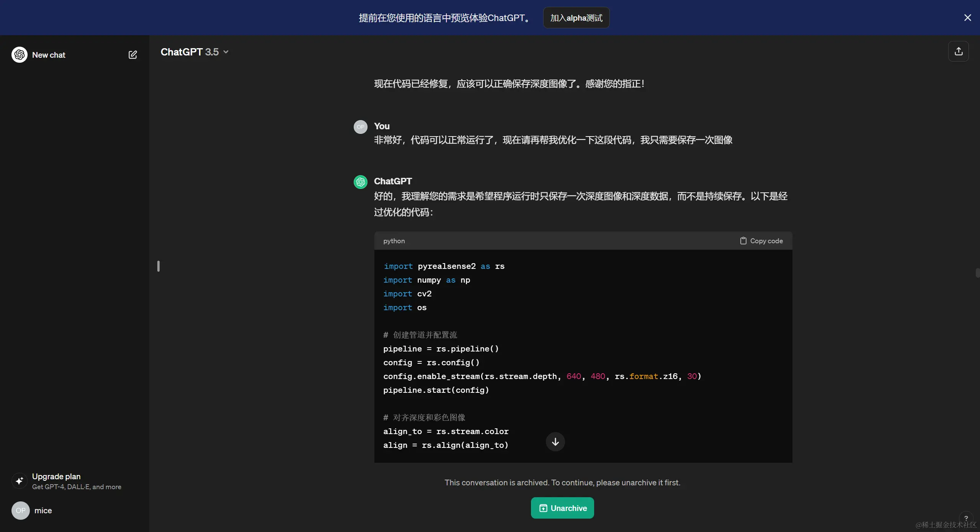The image size is (980, 532).
Task: Select the New chat sidebar item
Action: click(49, 55)
